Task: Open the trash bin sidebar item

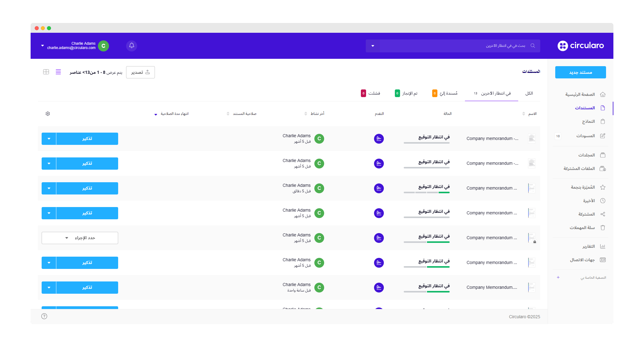Action: tap(587, 228)
